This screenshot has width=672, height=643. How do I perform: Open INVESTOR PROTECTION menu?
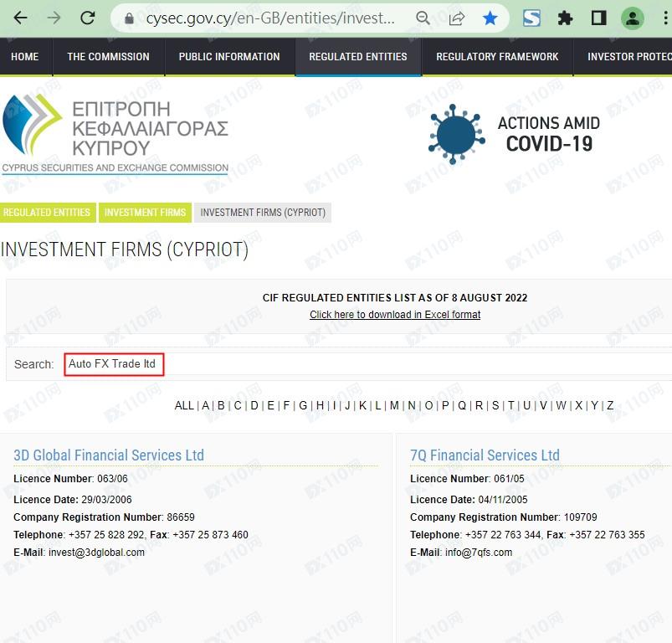[623, 57]
